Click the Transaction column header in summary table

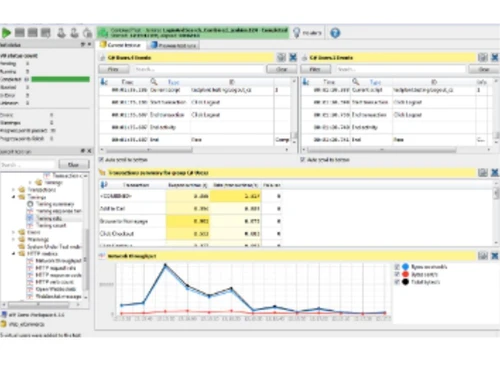[x=136, y=185]
